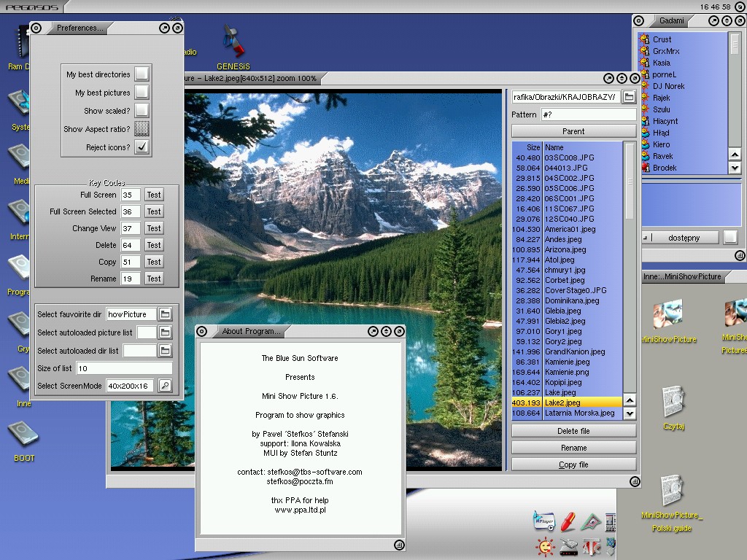This screenshot has height=560, width=747.
Task: Test the Delete key code
Action: click(154, 245)
